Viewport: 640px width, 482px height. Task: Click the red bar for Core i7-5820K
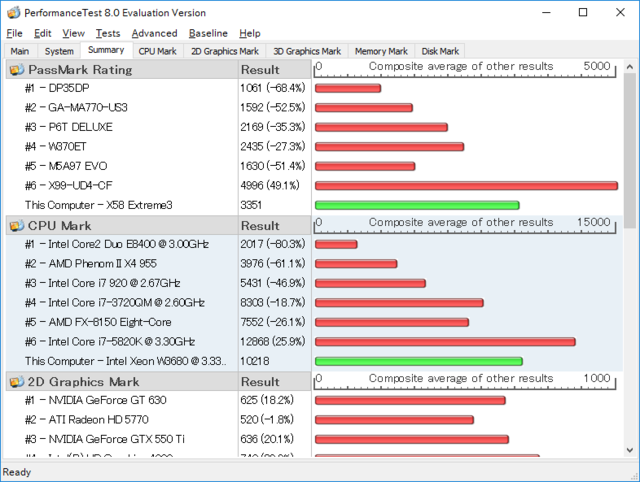pos(445,342)
